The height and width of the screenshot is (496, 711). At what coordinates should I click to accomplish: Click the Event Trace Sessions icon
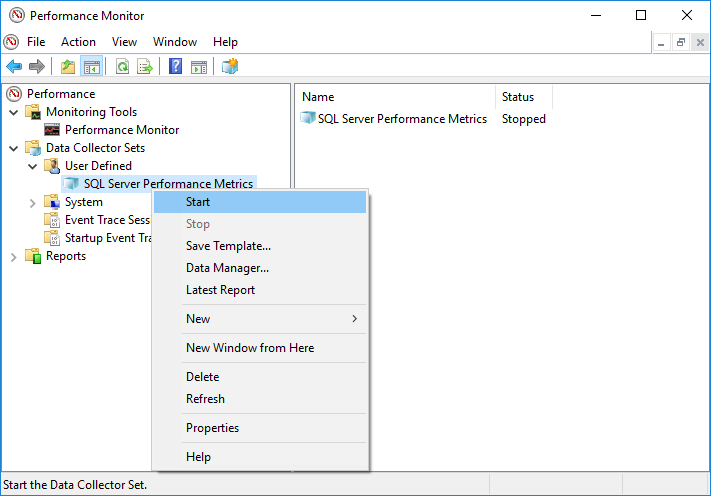coord(52,220)
